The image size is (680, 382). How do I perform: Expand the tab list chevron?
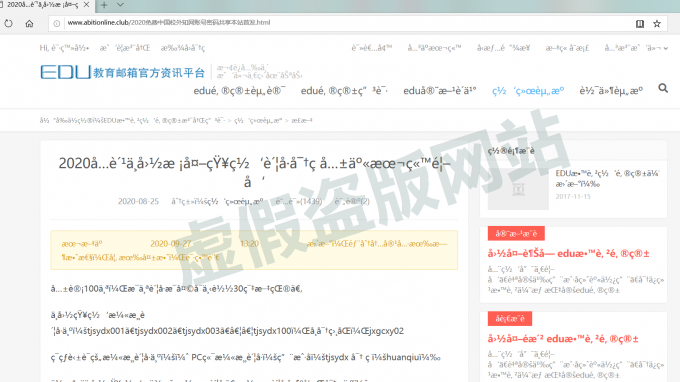(121, 5)
